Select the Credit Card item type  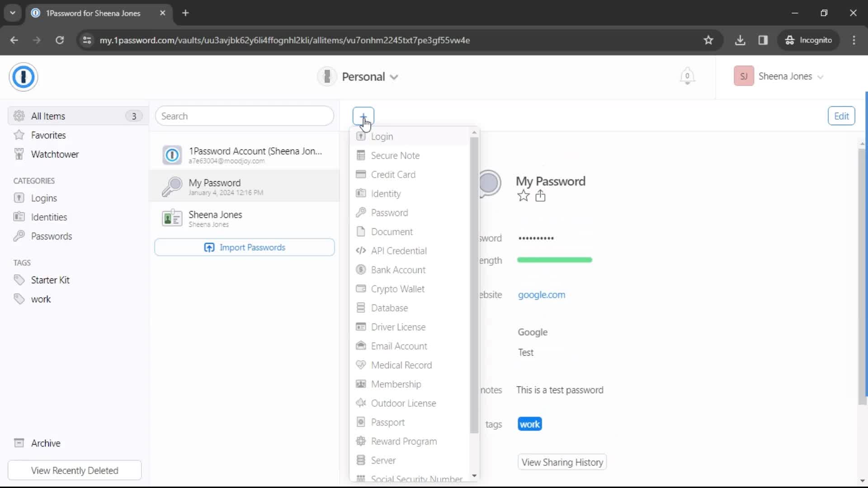(x=393, y=174)
